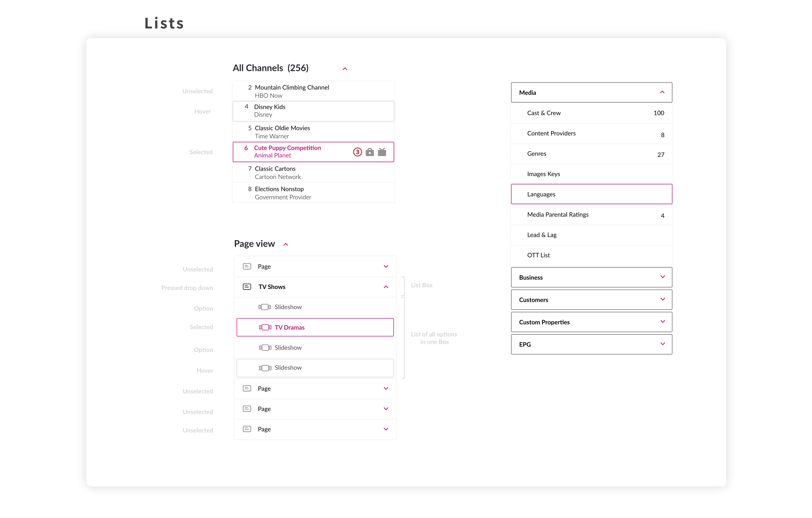Select the outlined hover Slideshow option
Viewport: 812px width, 518px height.
coord(315,368)
